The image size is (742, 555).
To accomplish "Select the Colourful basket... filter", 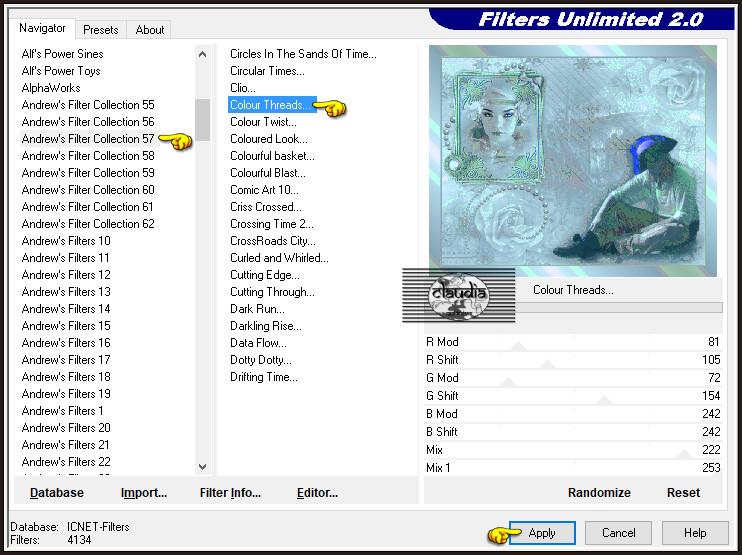I will click(x=272, y=156).
